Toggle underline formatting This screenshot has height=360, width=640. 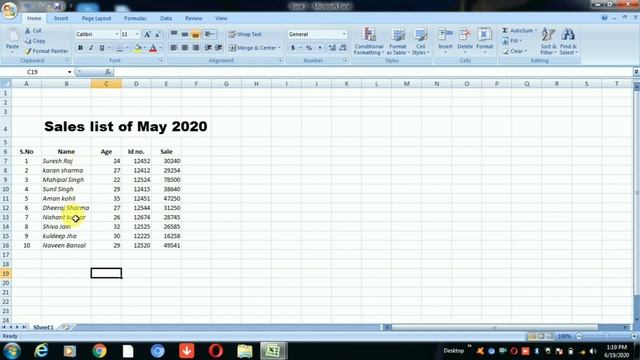coord(102,48)
